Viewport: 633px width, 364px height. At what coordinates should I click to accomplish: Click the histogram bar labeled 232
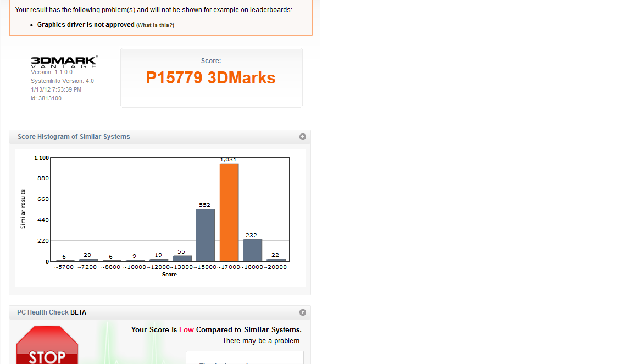(252, 250)
